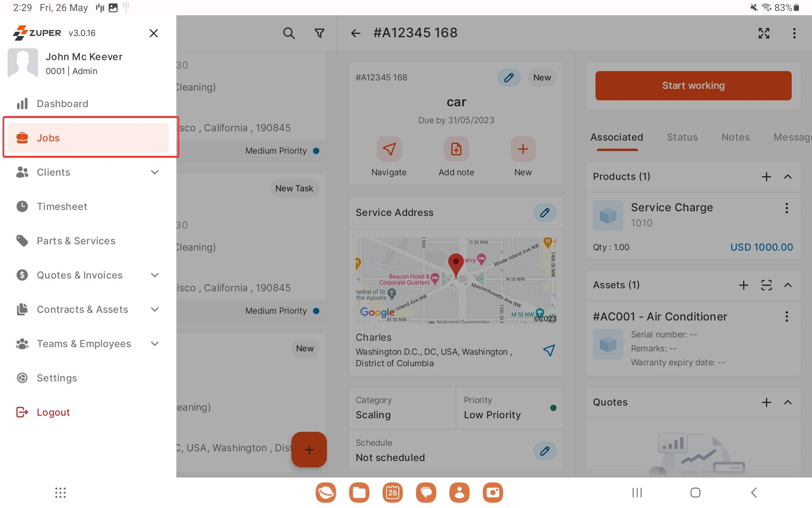Tap the map thumbnail of service address

click(456, 280)
